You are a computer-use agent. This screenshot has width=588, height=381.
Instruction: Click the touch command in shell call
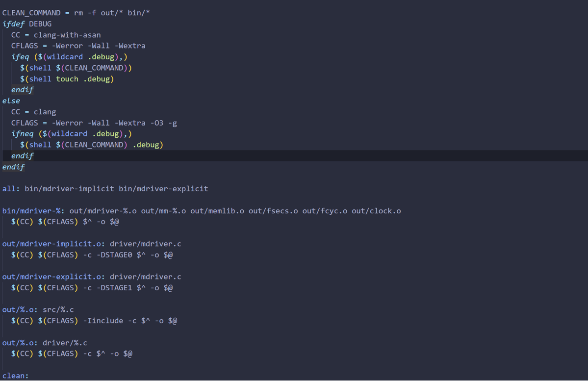[67, 79]
